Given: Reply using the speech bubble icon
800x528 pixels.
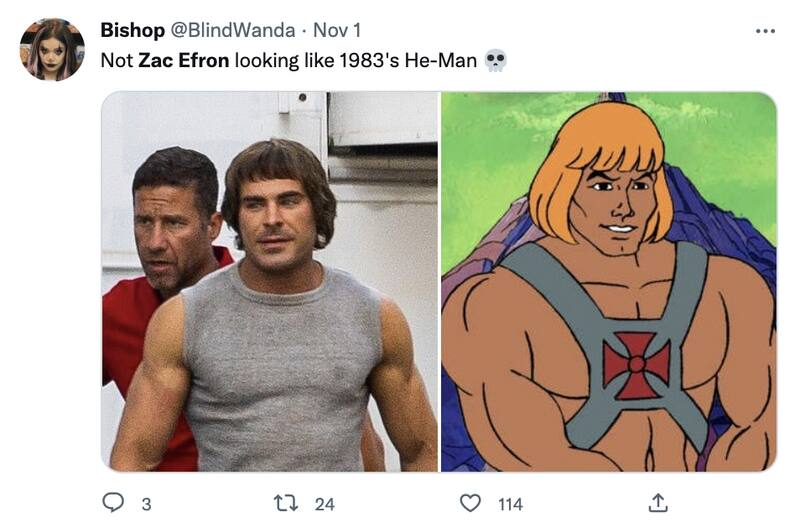Looking at the screenshot, I should 113,504.
